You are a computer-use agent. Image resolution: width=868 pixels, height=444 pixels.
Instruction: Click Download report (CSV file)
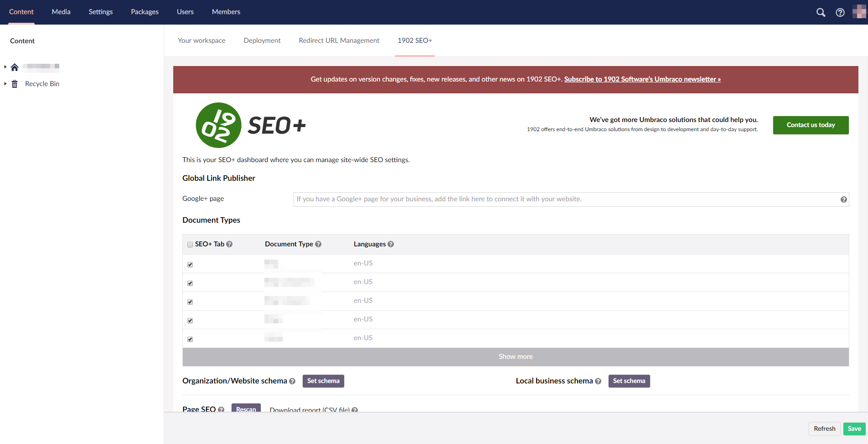(310, 409)
